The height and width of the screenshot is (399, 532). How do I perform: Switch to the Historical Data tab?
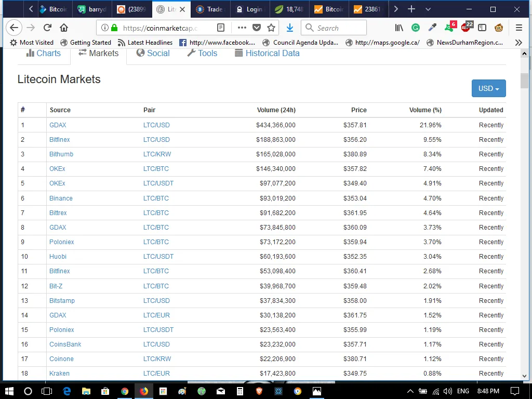coord(268,54)
